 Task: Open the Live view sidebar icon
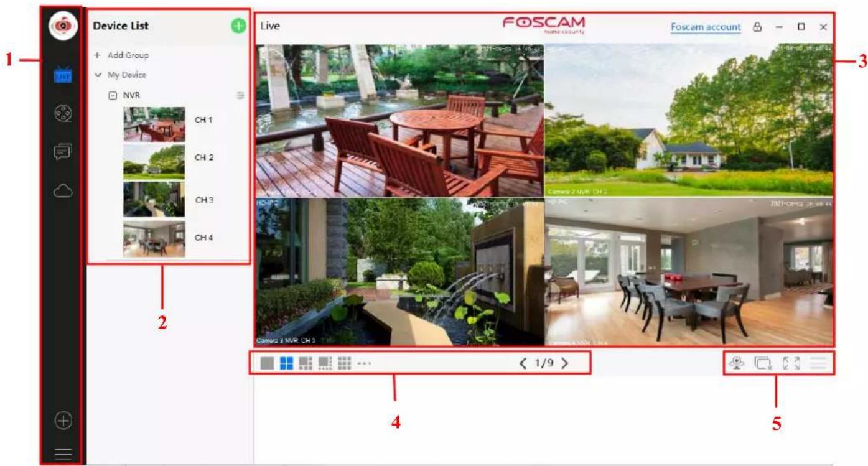pyautogui.click(x=63, y=76)
